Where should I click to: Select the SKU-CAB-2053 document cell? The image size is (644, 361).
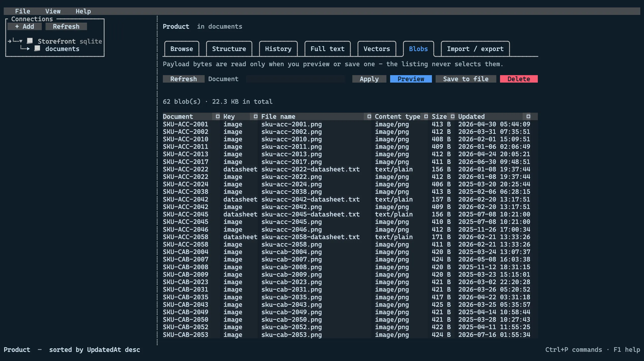pyautogui.click(x=185, y=334)
